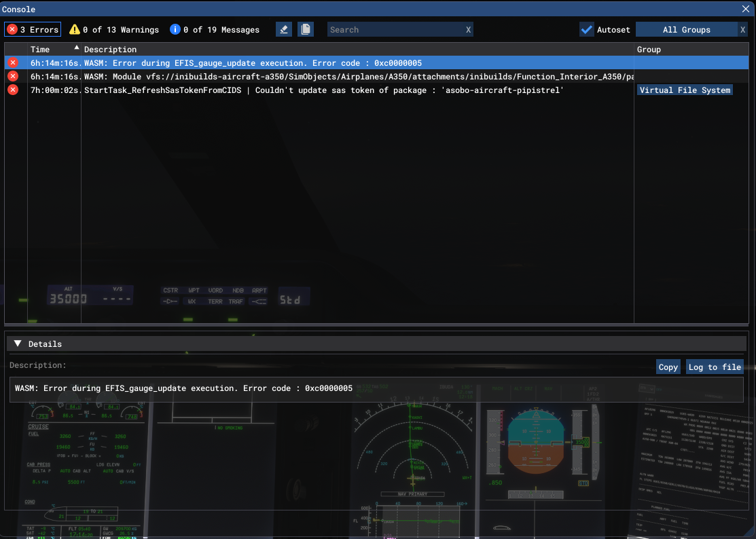
Task: Click the Group column header
Action: [x=649, y=49]
